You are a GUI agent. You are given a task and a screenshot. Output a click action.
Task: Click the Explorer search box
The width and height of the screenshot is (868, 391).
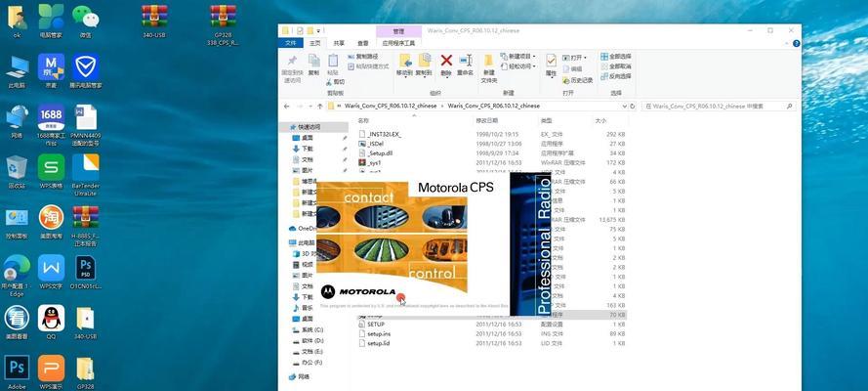coord(719,106)
